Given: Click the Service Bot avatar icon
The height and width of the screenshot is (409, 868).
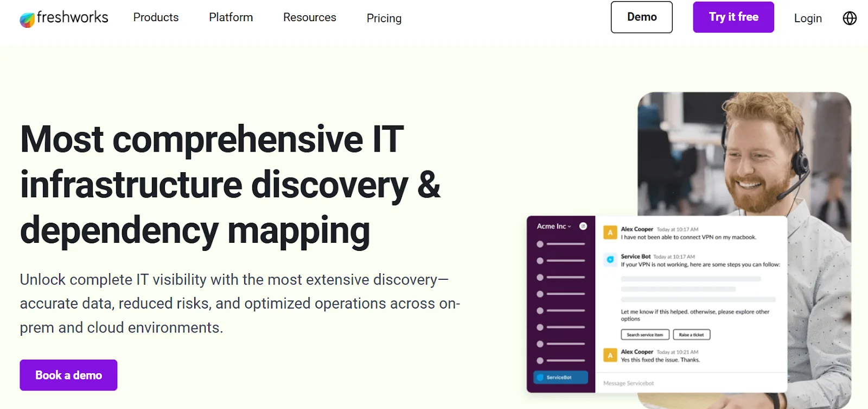Looking at the screenshot, I should click(610, 260).
